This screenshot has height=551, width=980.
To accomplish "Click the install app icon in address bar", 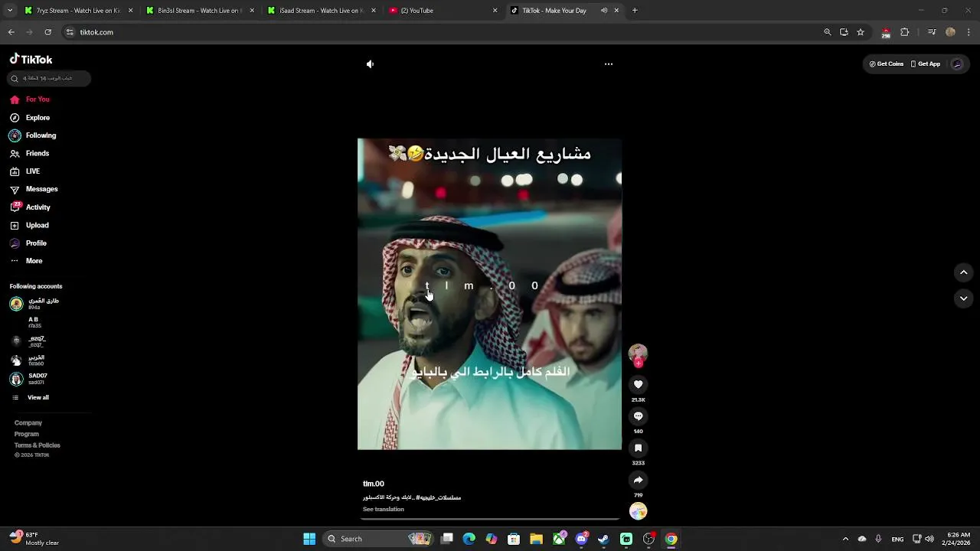I will [844, 32].
